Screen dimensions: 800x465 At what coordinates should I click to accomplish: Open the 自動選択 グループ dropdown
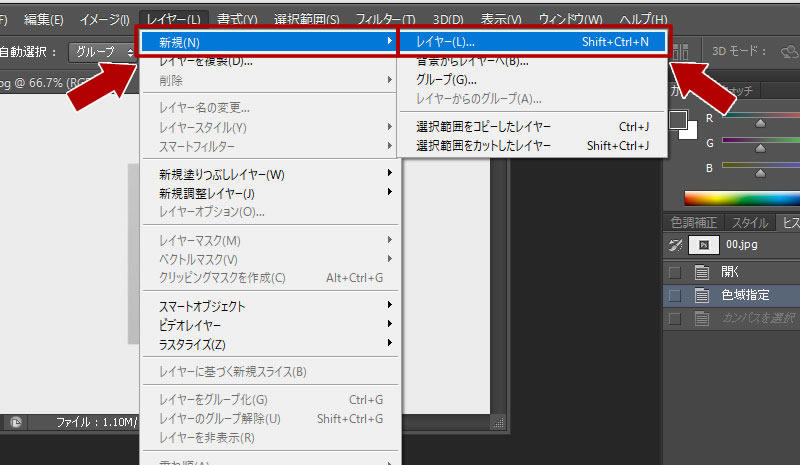(103, 52)
